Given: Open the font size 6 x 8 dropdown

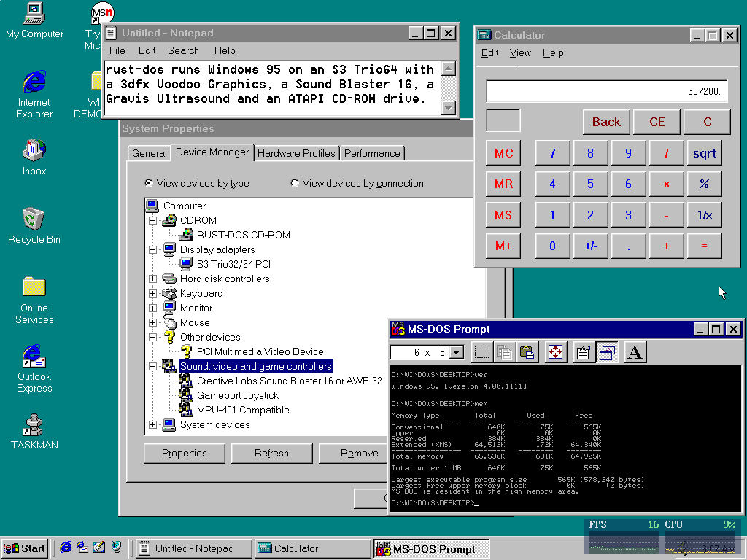Looking at the screenshot, I should coord(457,352).
